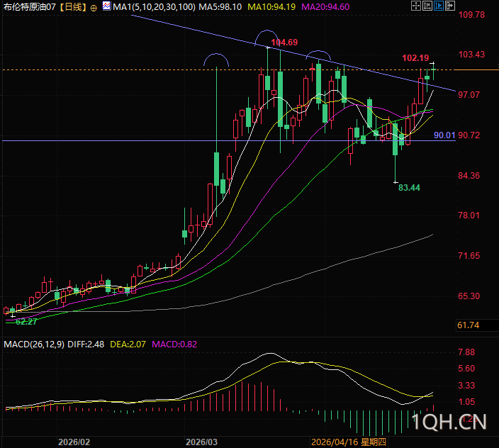Image resolution: width=499 pixels, height=448 pixels.
Task: Click the 104.69 high price marker
Action: tap(284, 43)
